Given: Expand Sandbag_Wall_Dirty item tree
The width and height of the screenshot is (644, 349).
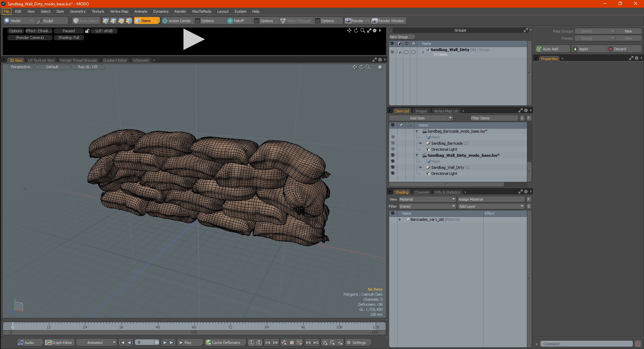Looking at the screenshot, I should [421, 167].
